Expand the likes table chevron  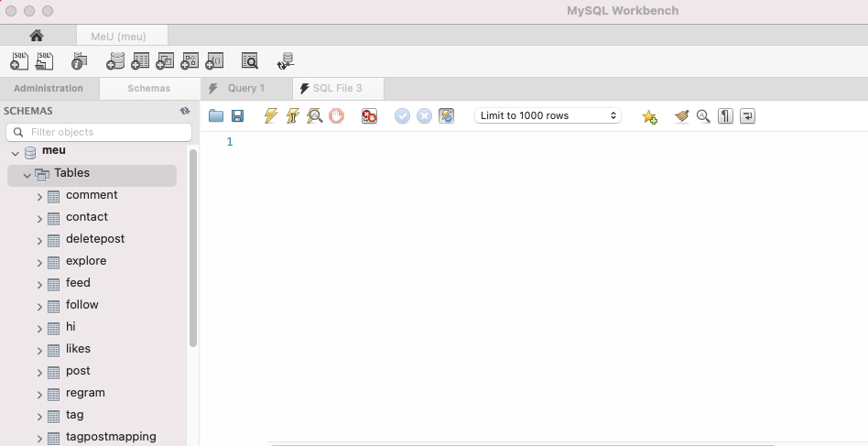(39, 351)
